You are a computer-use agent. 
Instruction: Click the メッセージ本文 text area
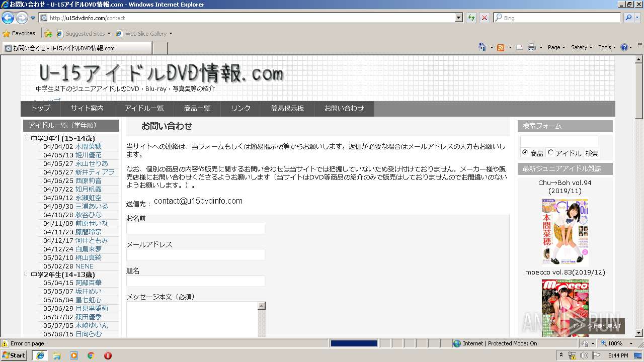click(x=192, y=320)
